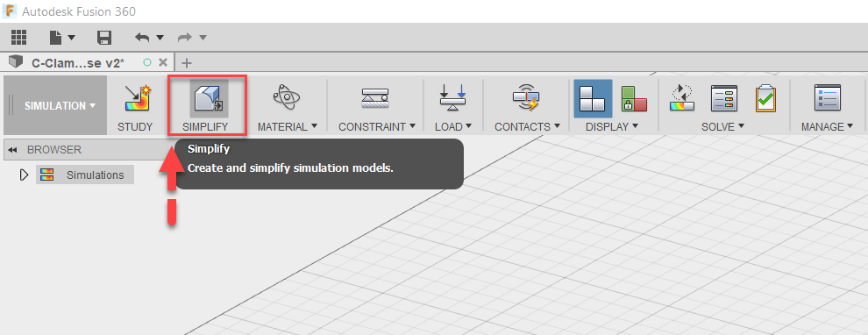
Task: Open the CONTACTS dropdown menu
Action: click(x=528, y=127)
